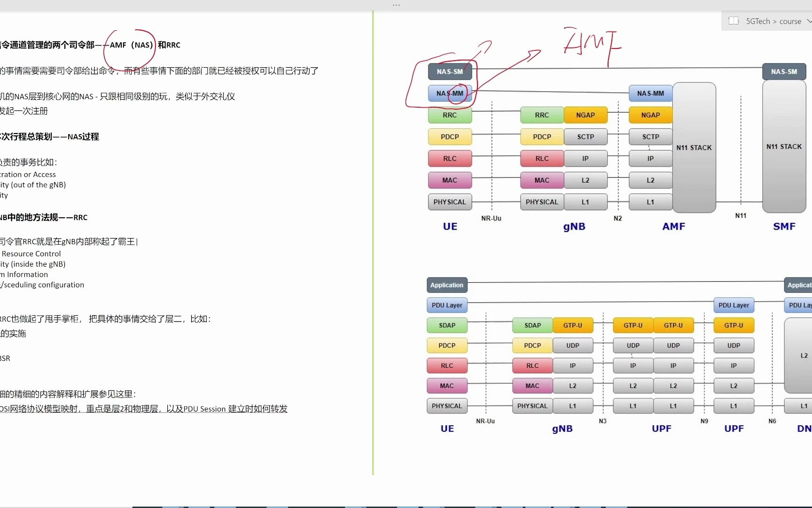Viewport: 812px width, 508px height.
Task: Click the line 'ity (out of the gNB)'
Action: [x=33, y=185]
